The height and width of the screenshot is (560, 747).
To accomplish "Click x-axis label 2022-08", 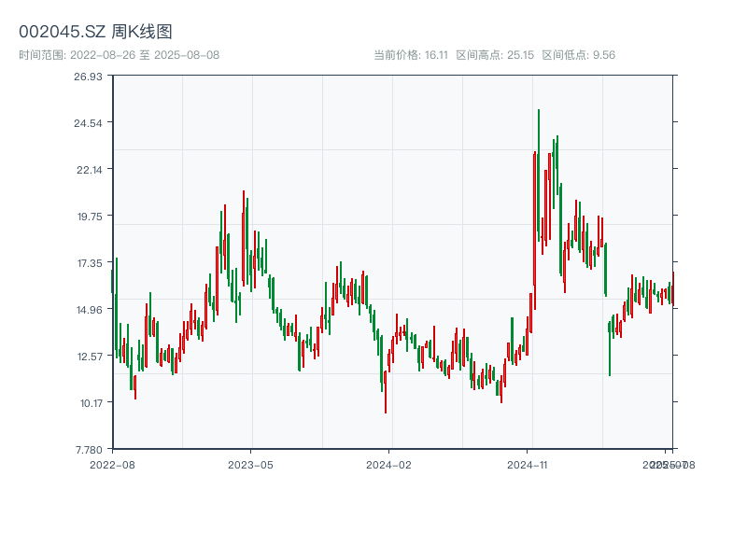I will [112, 465].
